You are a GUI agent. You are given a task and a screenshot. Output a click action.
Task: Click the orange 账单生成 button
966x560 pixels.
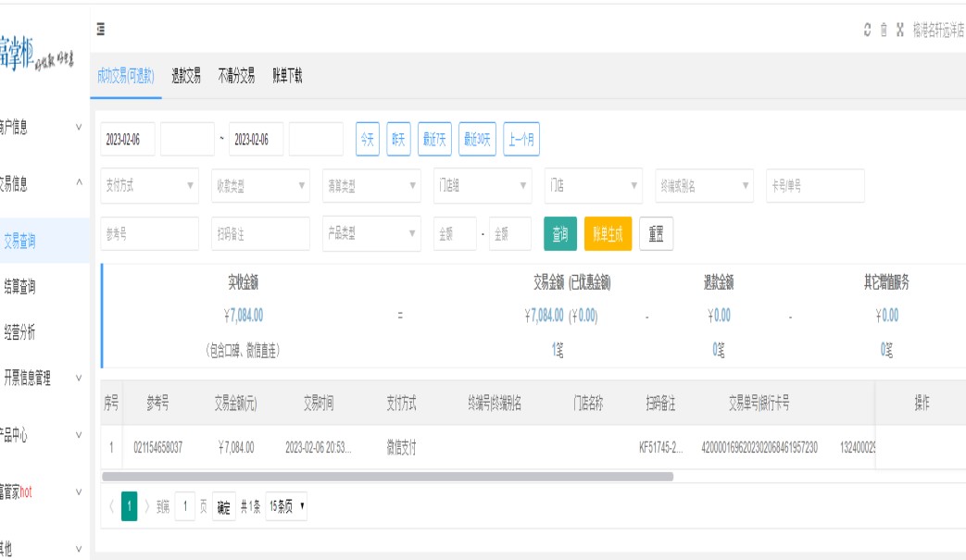[x=608, y=234]
